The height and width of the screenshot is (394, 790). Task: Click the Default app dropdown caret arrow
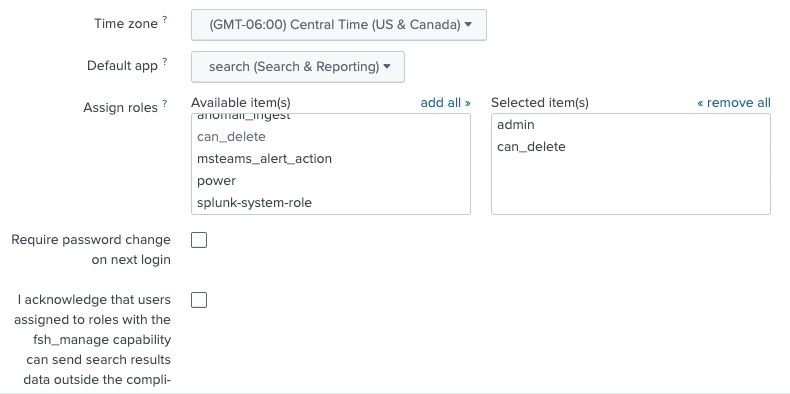387,67
